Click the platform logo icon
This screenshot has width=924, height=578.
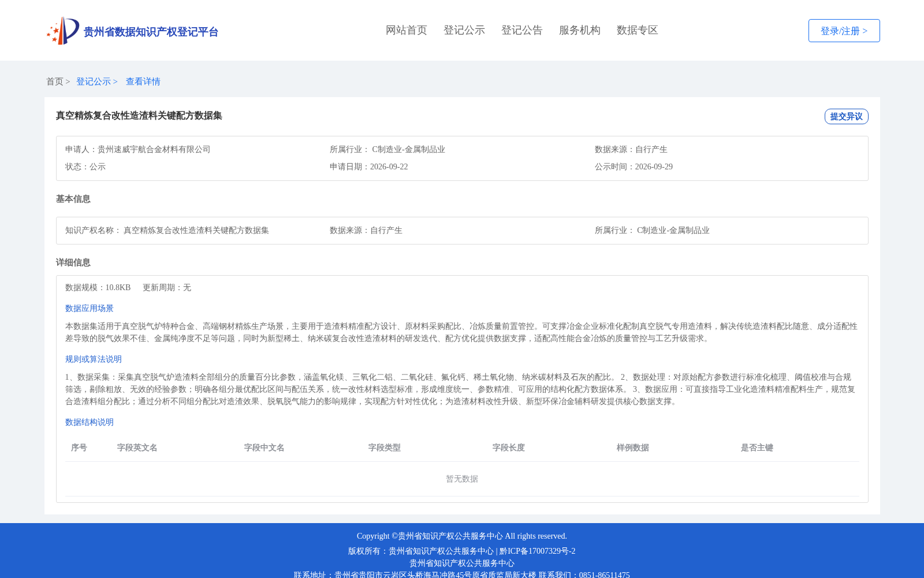(63, 31)
